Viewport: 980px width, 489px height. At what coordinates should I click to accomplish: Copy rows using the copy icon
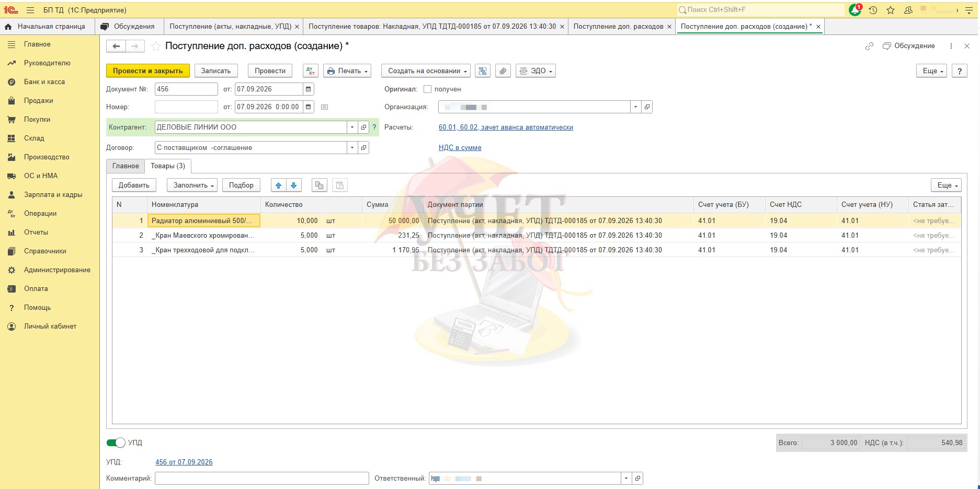click(319, 185)
